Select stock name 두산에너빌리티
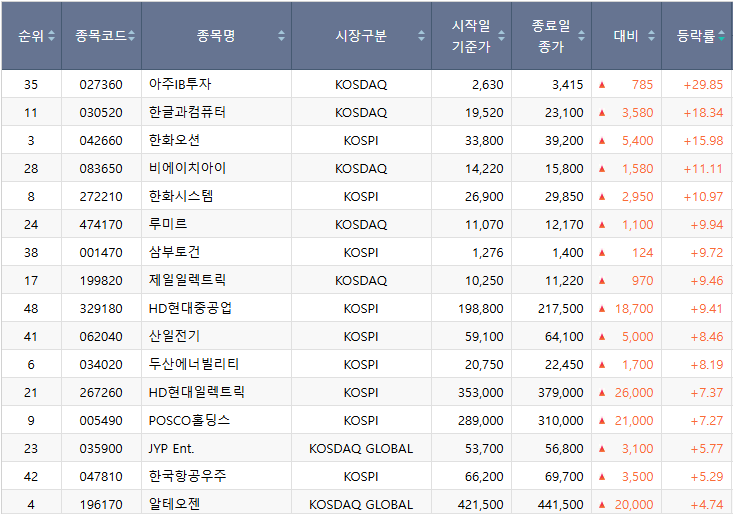The width and height of the screenshot is (733, 514). (x=194, y=364)
